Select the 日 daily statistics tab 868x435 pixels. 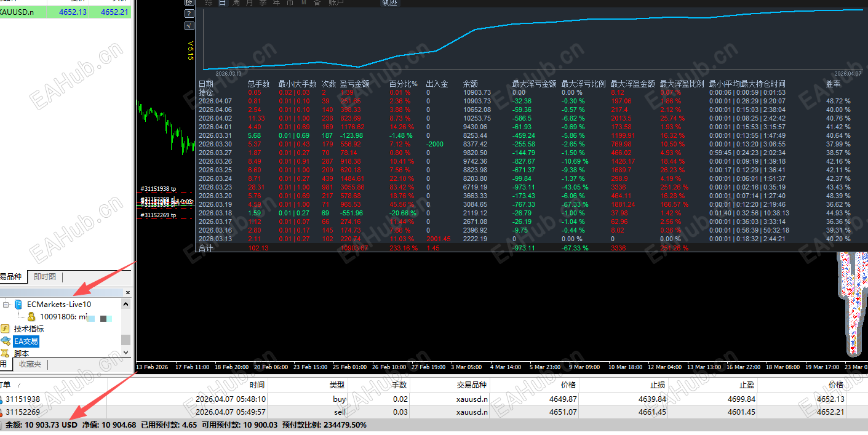pos(222,3)
